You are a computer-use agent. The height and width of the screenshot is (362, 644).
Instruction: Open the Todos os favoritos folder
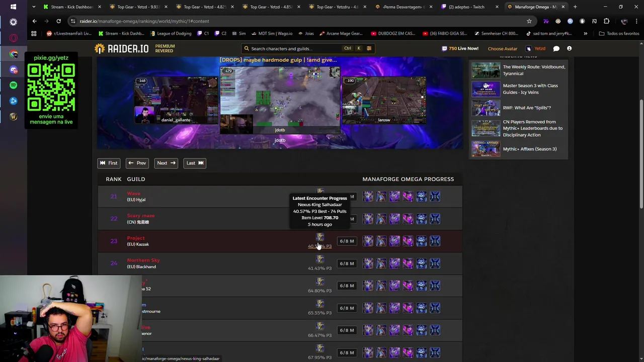coord(619,33)
